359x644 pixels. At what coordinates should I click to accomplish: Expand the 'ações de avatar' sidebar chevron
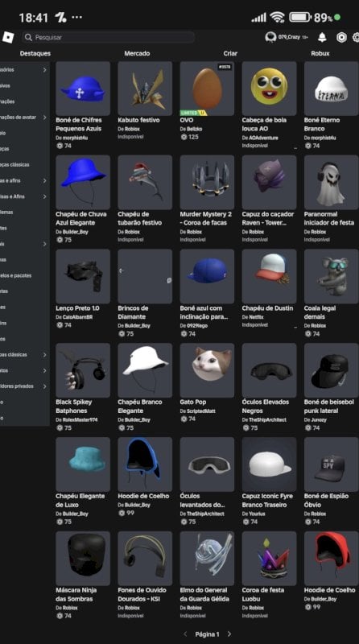(44, 118)
